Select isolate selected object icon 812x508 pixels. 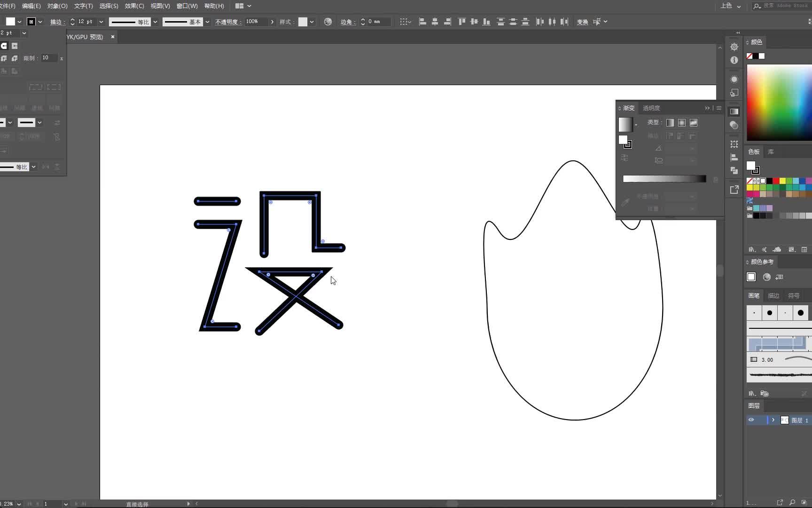(x=597, y=22)
